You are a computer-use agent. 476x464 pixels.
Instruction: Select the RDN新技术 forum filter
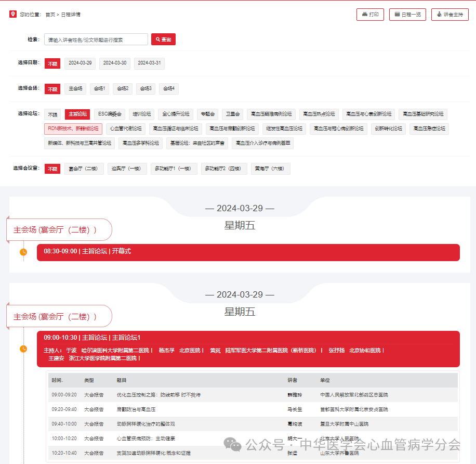[73, 129]
